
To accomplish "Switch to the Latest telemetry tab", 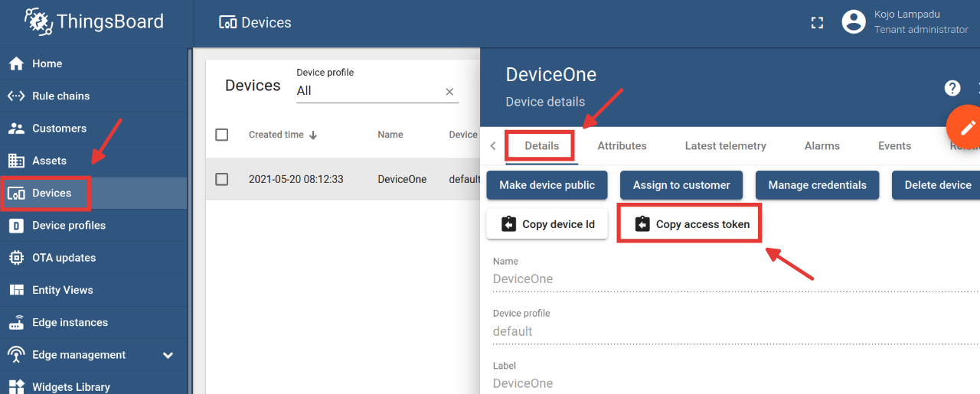I will click(x=726, y=145).
